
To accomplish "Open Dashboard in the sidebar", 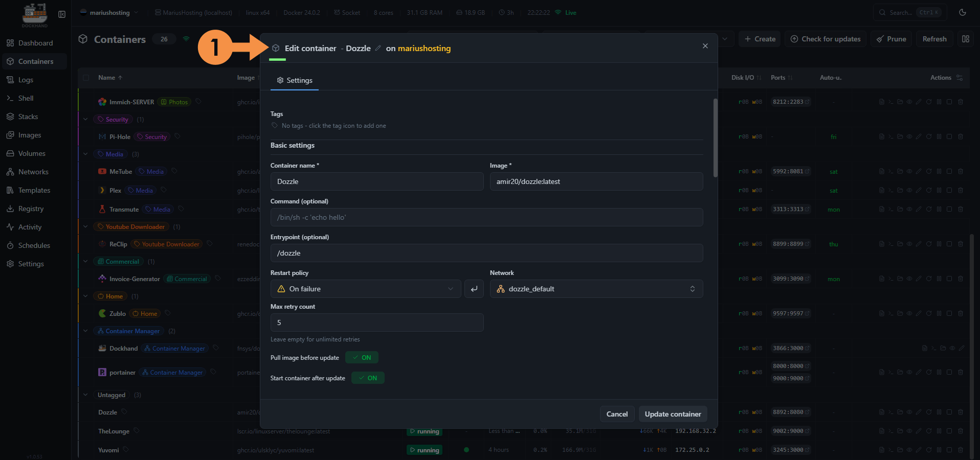I will coord(35,43).
